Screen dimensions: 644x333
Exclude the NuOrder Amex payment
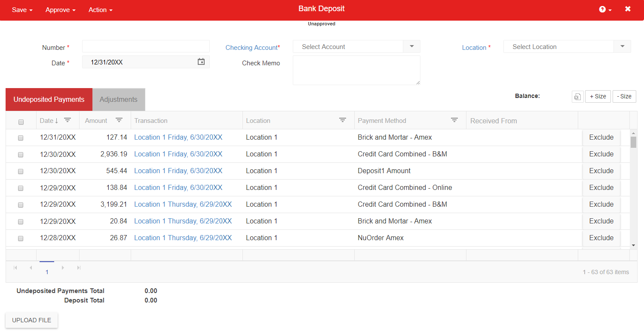(601, 238)
